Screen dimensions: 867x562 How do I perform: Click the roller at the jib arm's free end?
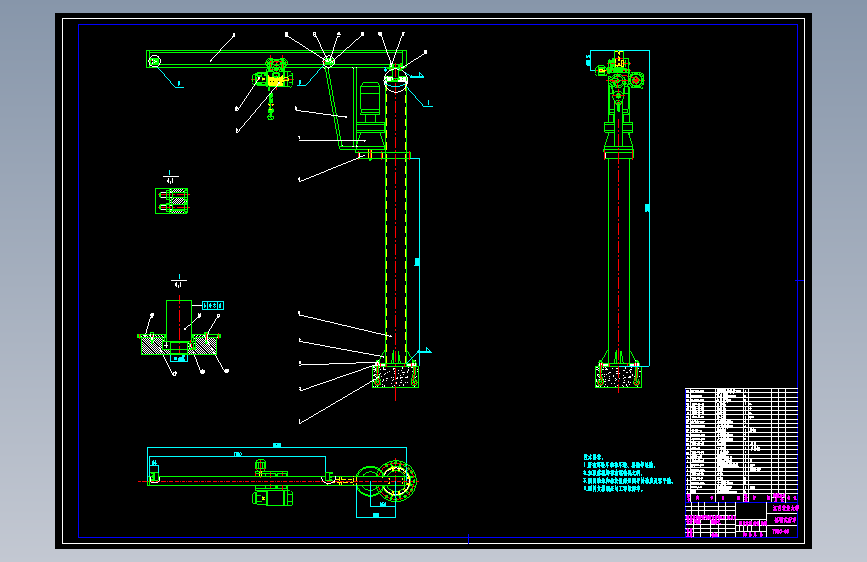(x=154, y=61)
